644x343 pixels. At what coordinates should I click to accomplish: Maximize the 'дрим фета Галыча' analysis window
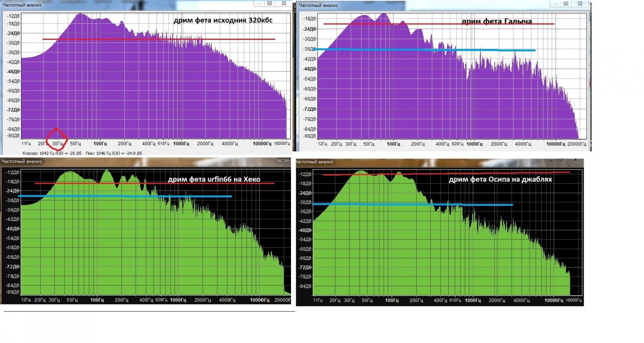click(x=566, y=4)
